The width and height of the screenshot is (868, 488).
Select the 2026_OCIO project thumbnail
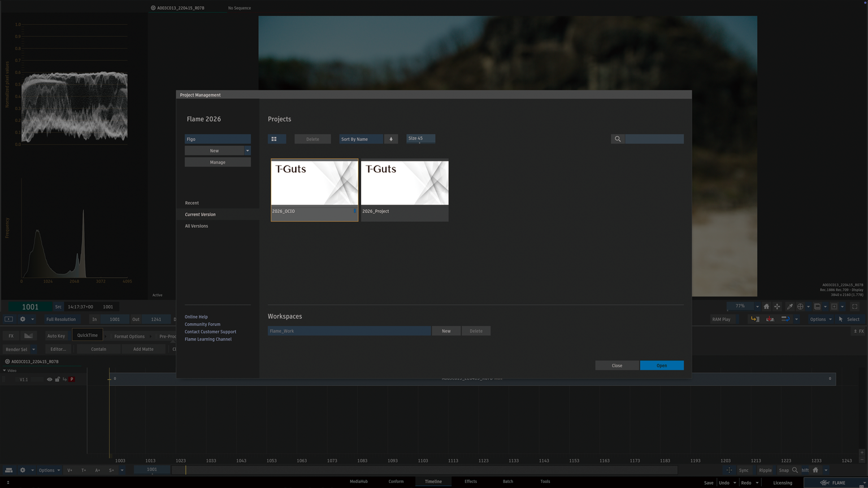pos(315,190)
